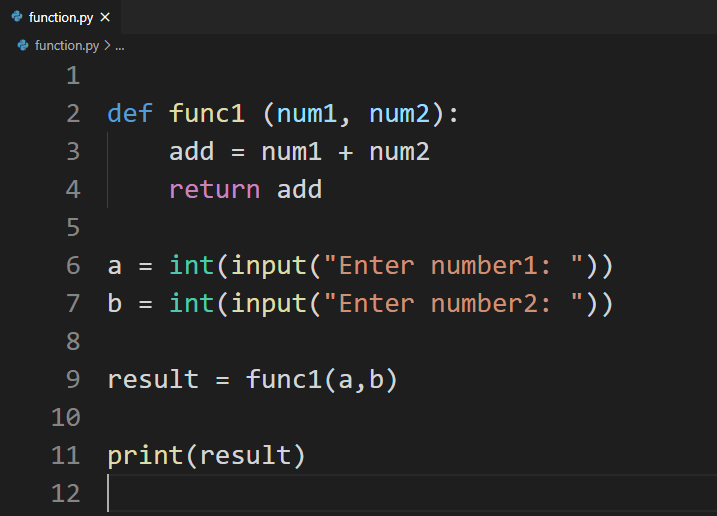Expand the breadcrumb chevron after function.py
The image size is (717, 516).
pos(107,45)
